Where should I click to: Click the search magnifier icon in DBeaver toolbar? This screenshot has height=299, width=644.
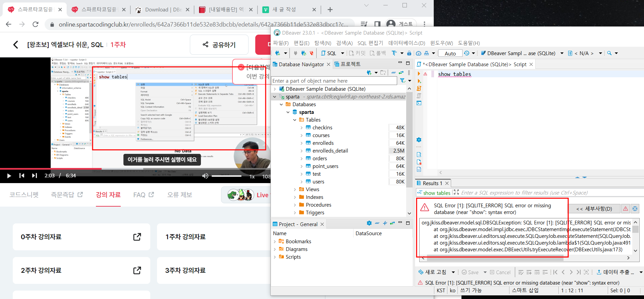pyautogui.click(x=609, y=53)
